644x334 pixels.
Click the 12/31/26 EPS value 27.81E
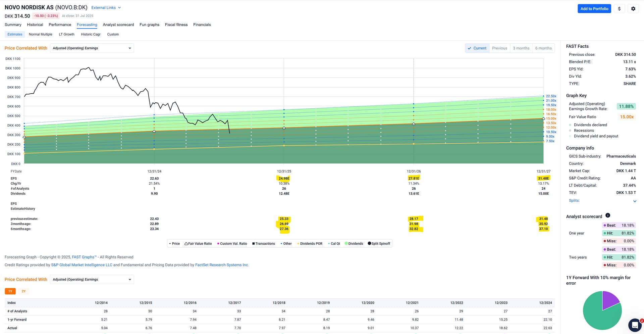click(x=414, y=178)
